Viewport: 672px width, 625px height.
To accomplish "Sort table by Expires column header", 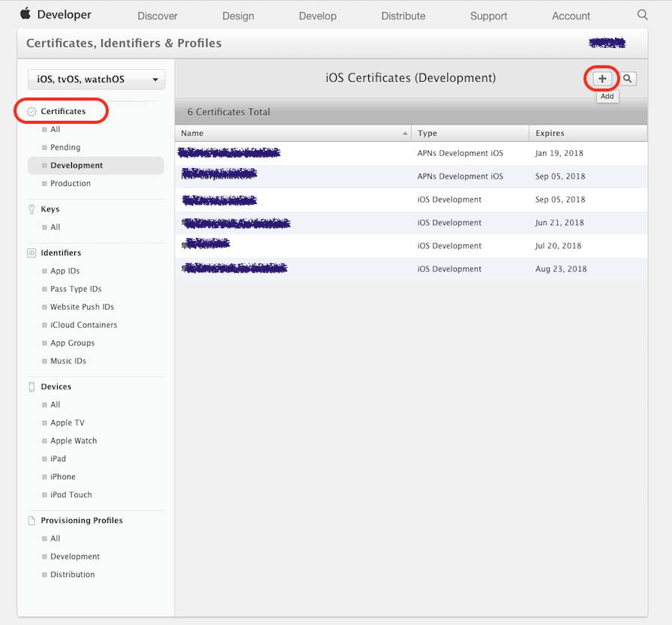I will [x=588, y=134].
